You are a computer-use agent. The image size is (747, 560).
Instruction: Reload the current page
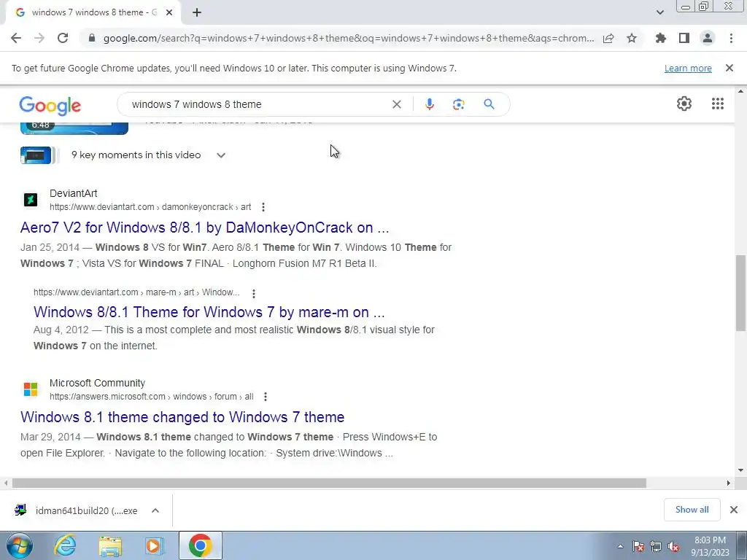click(x=63, y=38)
